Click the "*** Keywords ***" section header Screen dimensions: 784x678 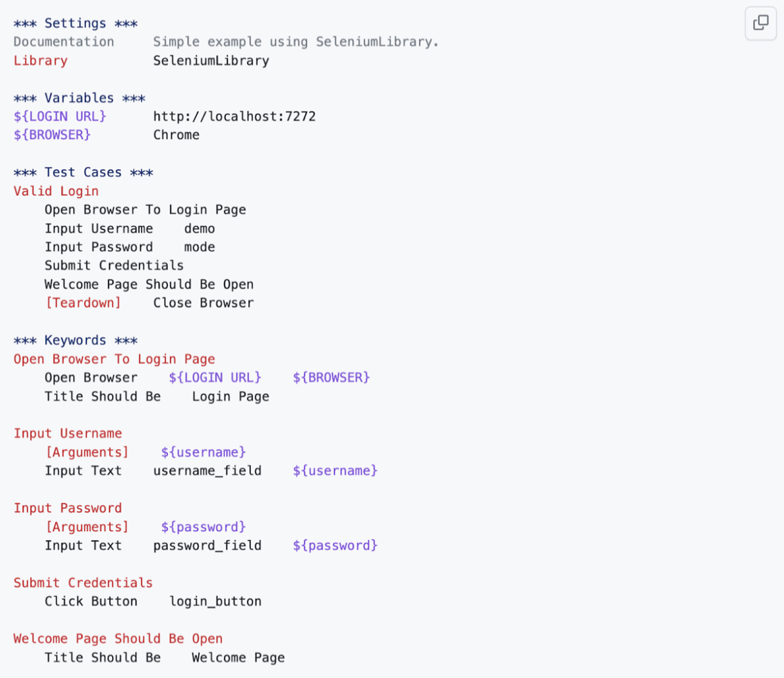(75, 340)
